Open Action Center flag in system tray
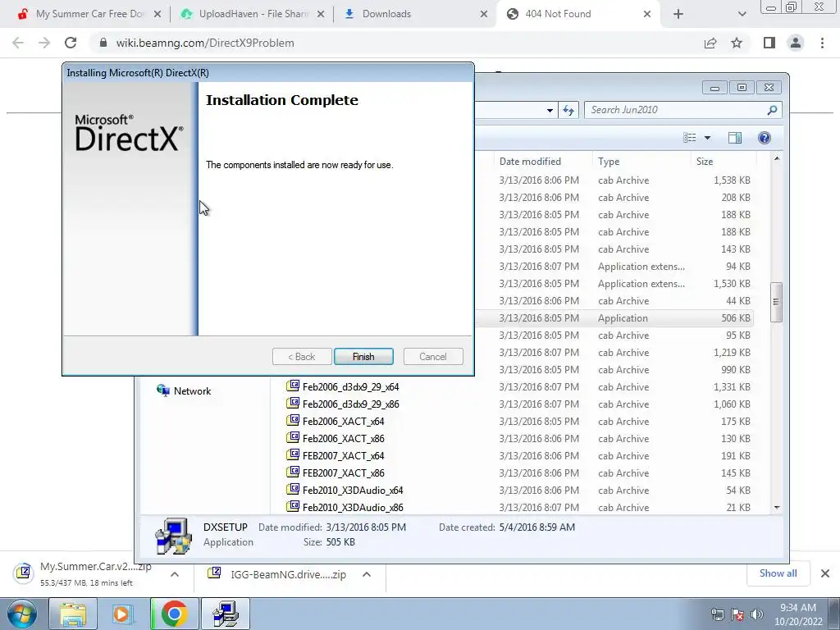This screenshot has height=630, width=840. (737, 614)
